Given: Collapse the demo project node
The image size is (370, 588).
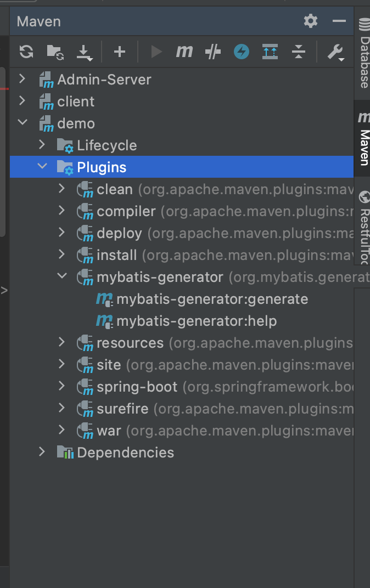Looking at the screenshot, I should 23,122.
